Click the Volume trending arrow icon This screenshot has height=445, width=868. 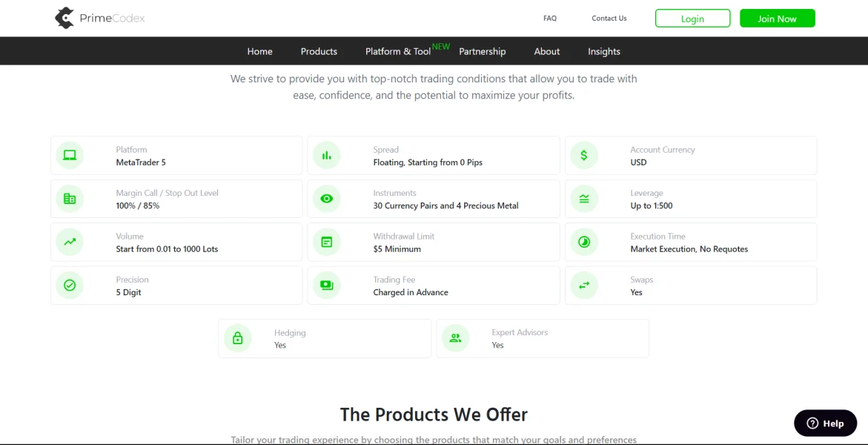coord(70,242)
